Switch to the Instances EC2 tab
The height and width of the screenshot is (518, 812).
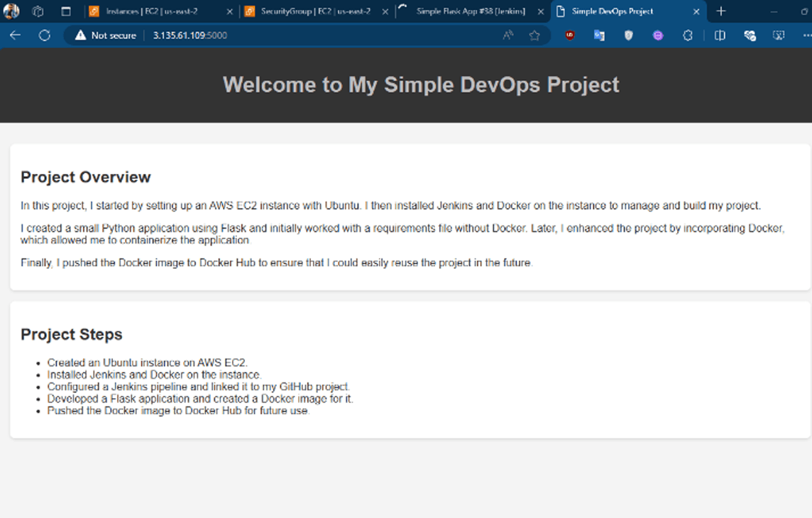pos(152,11)
